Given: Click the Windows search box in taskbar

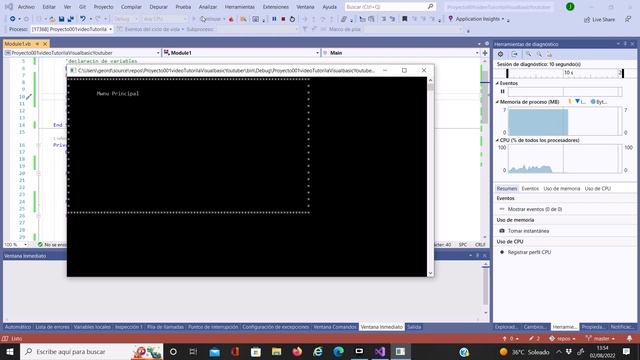Looking at the screenshot, I should tap(92, 351).
